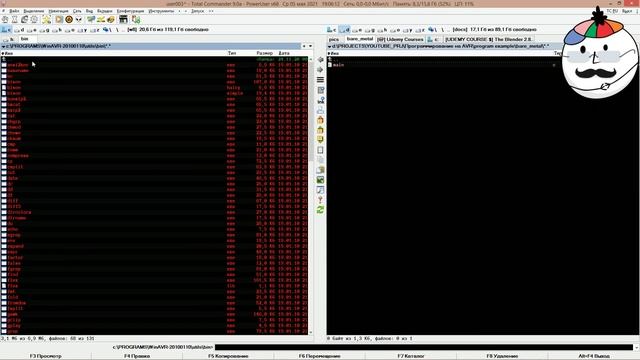640x360 pixels.
Task: Switch the left panel to drive d
Action: (20, 30)
